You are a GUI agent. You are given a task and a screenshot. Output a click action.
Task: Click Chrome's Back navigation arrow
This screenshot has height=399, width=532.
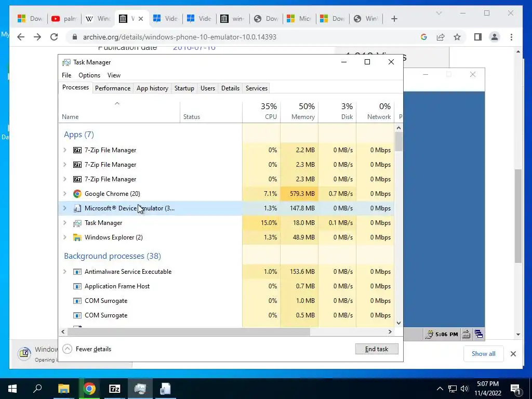coord(21,37)
